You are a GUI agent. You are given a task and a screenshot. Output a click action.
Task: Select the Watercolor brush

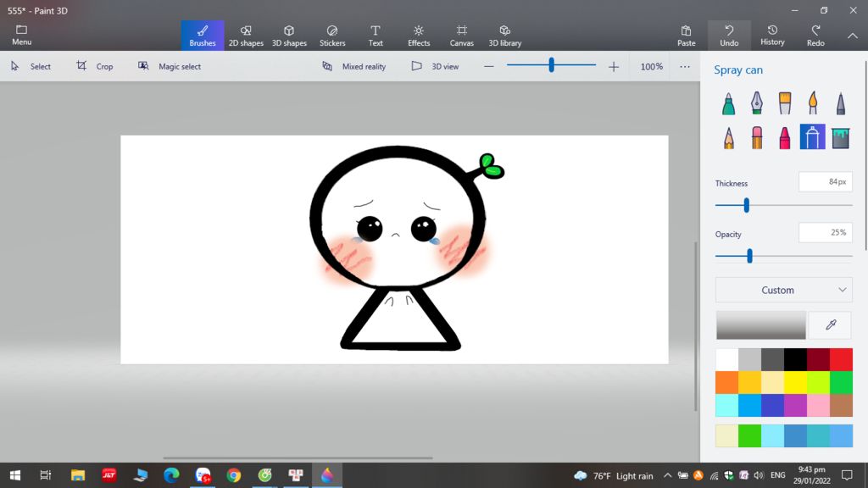coord(813,103)
